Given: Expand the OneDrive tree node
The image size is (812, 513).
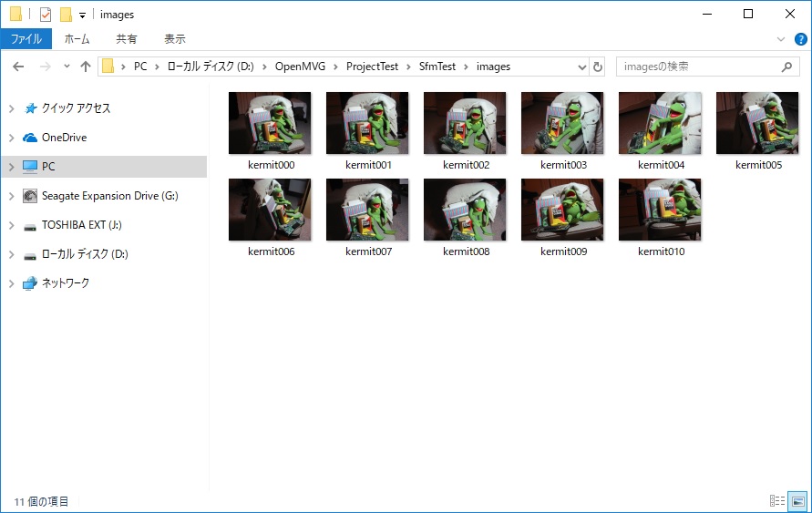Looking at the screenshot, I should point(12,138).
